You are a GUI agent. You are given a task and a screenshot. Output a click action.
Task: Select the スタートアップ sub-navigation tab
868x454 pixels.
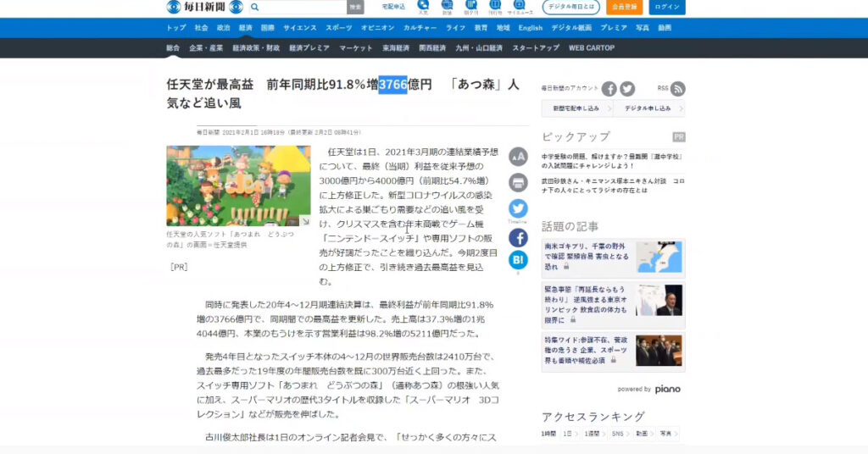pyautogui.click(x=536, y=48)
